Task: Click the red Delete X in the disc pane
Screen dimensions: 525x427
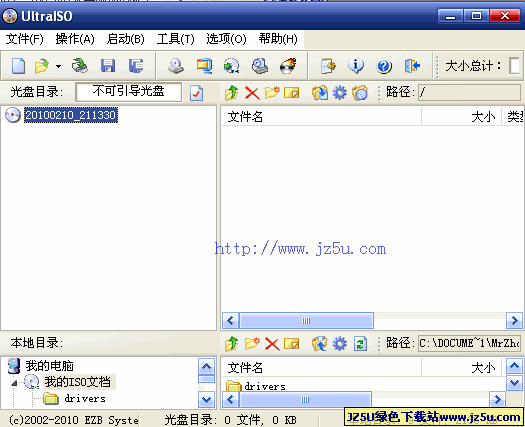Action: pyautogui.click(x=252, y=93)
